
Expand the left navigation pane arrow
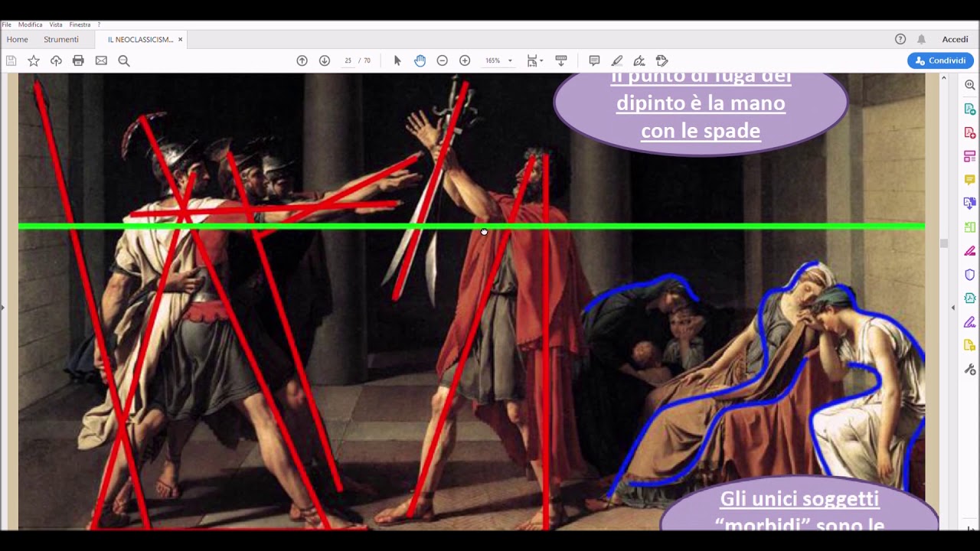tap(2, 308)
